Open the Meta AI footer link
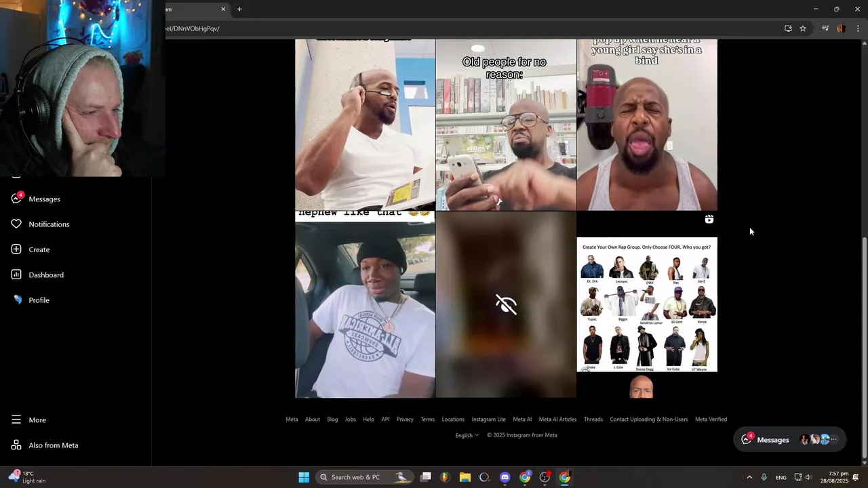 [522, 419]
